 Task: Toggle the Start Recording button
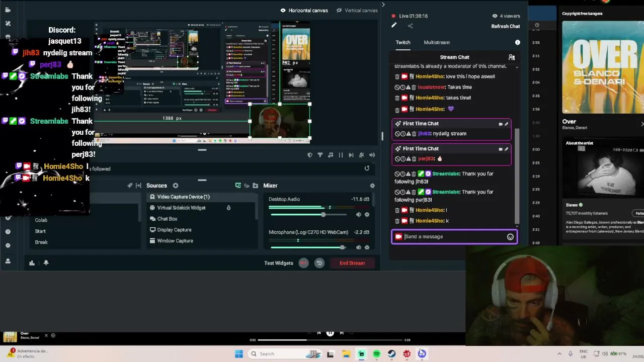pos(303,263)
